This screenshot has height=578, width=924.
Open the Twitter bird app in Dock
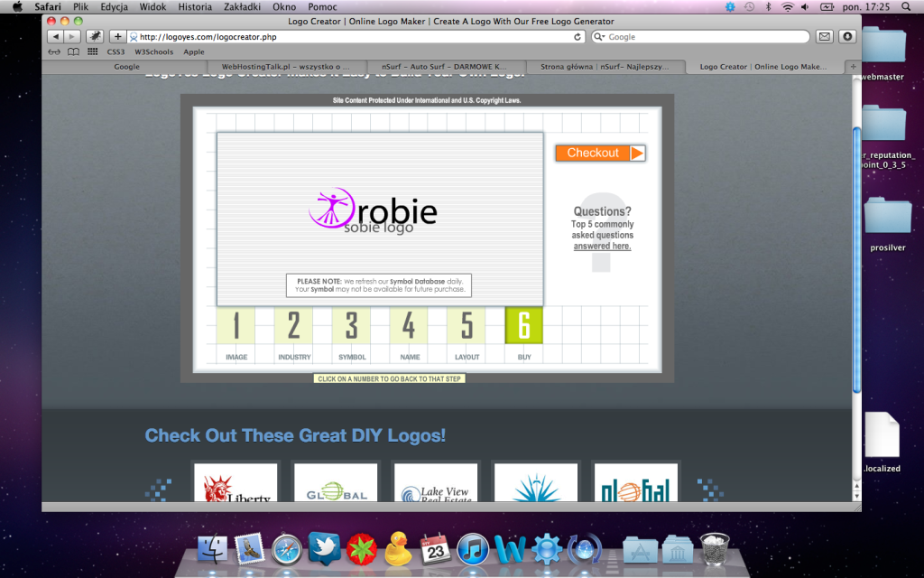click(324, 548)
